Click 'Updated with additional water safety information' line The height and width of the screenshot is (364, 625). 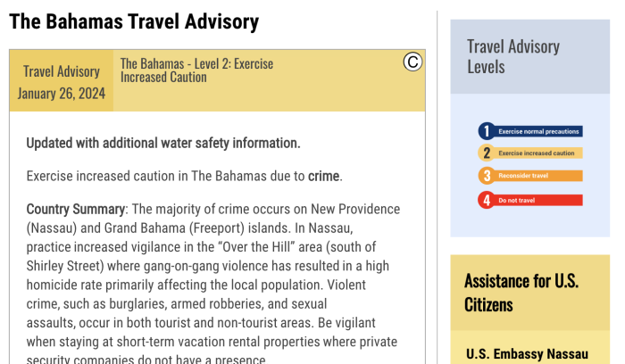163,143
